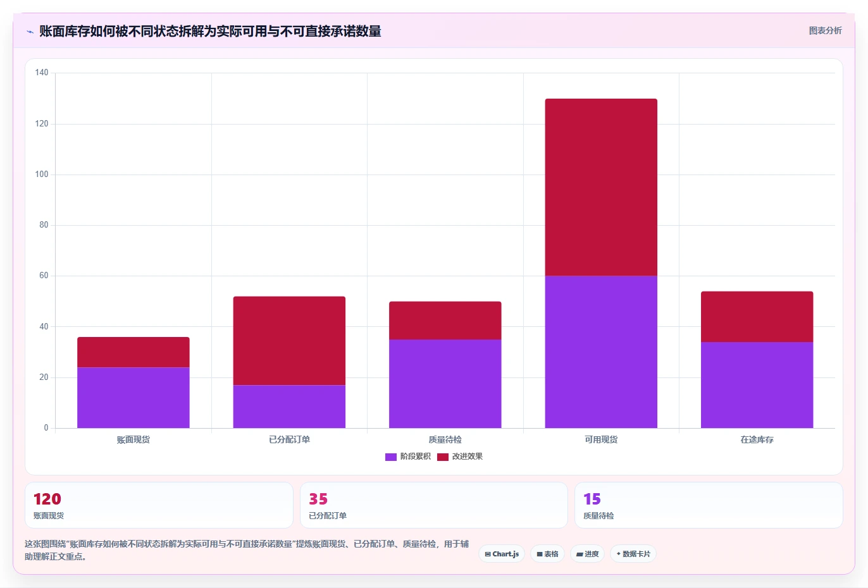
Task: Click the red segment of 账面现货 bar
Action: click(133, 352)
